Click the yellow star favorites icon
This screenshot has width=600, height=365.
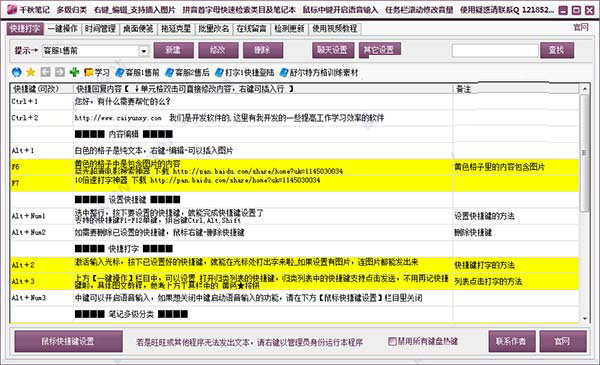[31, 72]
